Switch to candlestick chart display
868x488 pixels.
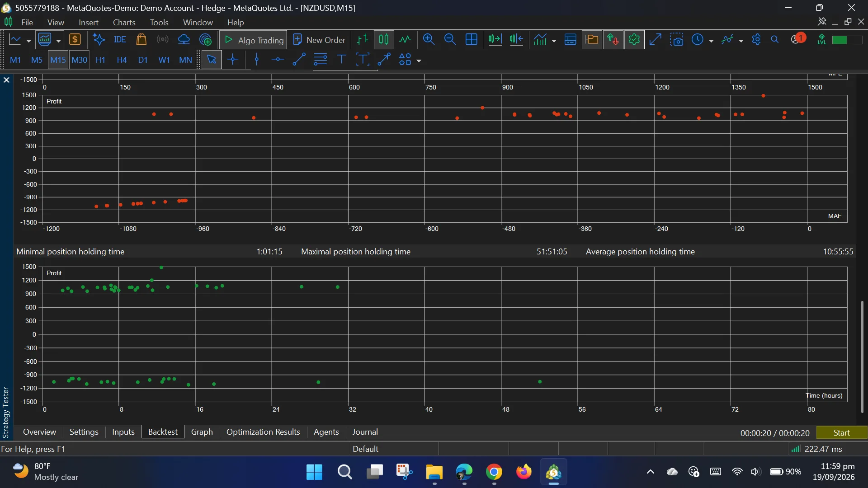tap(384, 40)
